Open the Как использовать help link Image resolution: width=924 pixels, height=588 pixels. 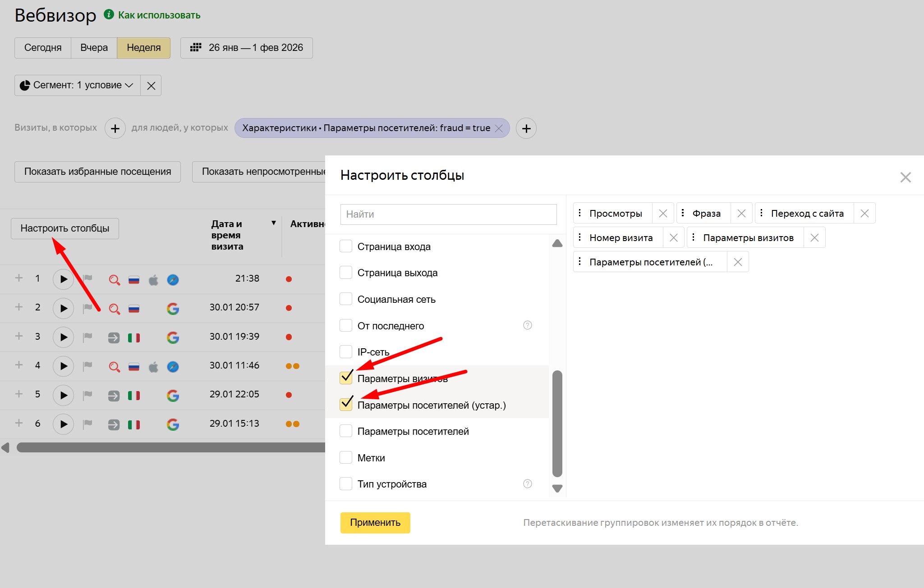159,15
